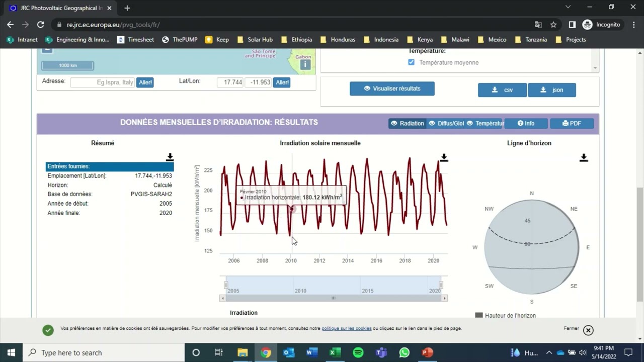The height and width of the screenshot is (362, 644).
Task: Click the right arrow of chart scrollbar
Action: click(x=444, y=298)
